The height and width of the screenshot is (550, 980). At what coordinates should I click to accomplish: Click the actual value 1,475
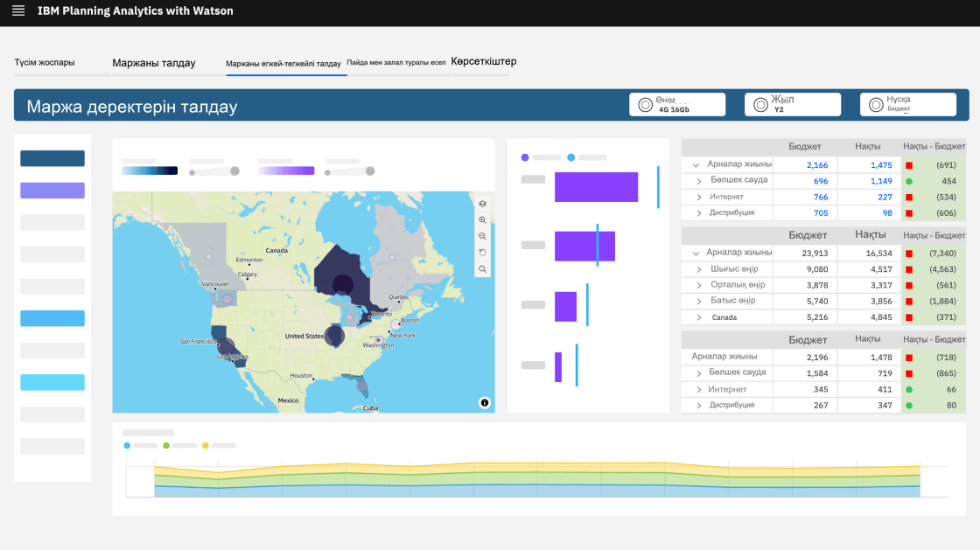point(881,165)
